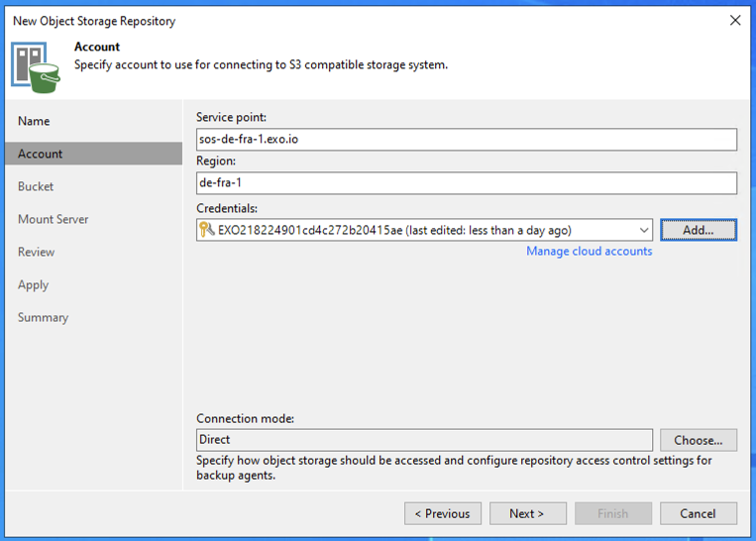Select the Review step in wizard sidebar
756x541 pixels.
point(37,252)
